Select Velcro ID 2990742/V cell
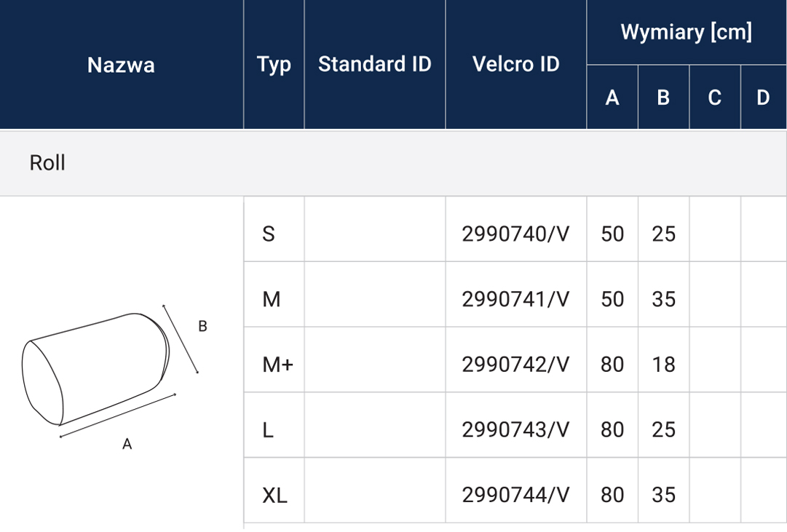Screen dimensions: 787x532 516,365
